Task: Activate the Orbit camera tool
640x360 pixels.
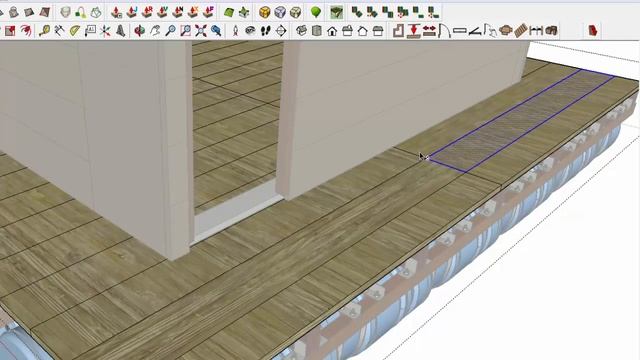Action: 140,31
